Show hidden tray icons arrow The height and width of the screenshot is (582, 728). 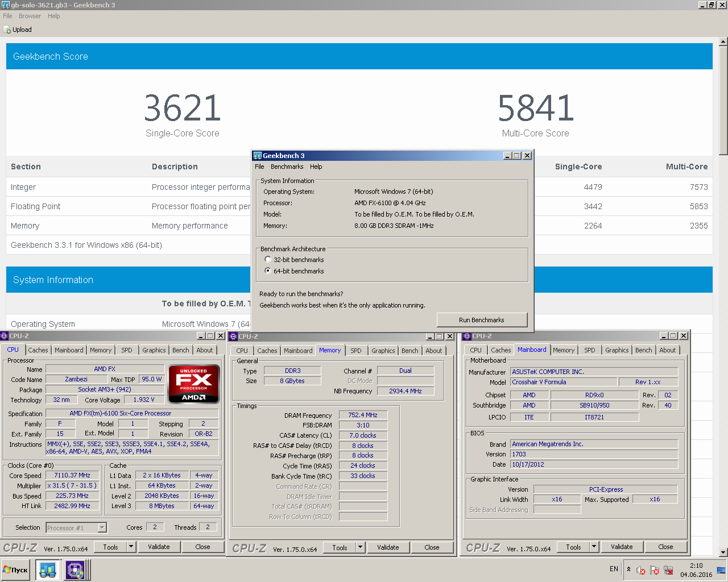(628, 569)
